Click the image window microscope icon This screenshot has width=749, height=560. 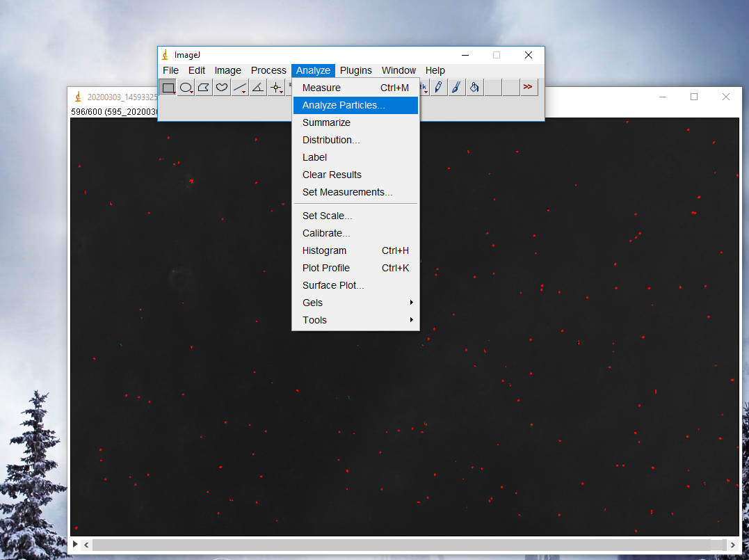click(78, 97)
